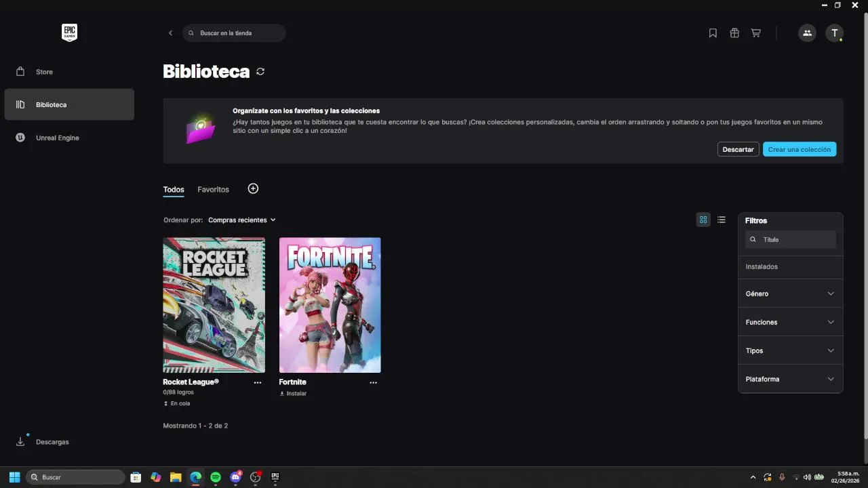868x488 pixels.
Task: Go back with the arrow beside search
Action: 170,33
